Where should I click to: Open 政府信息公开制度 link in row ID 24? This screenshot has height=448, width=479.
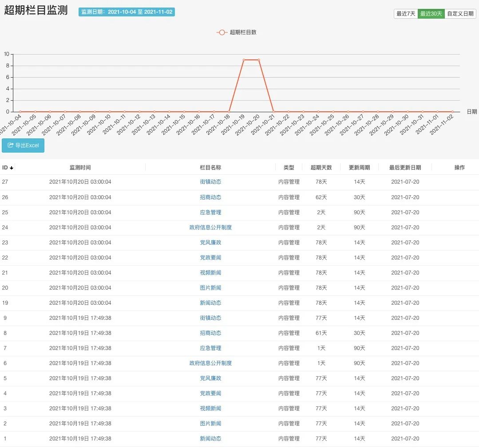210,228
